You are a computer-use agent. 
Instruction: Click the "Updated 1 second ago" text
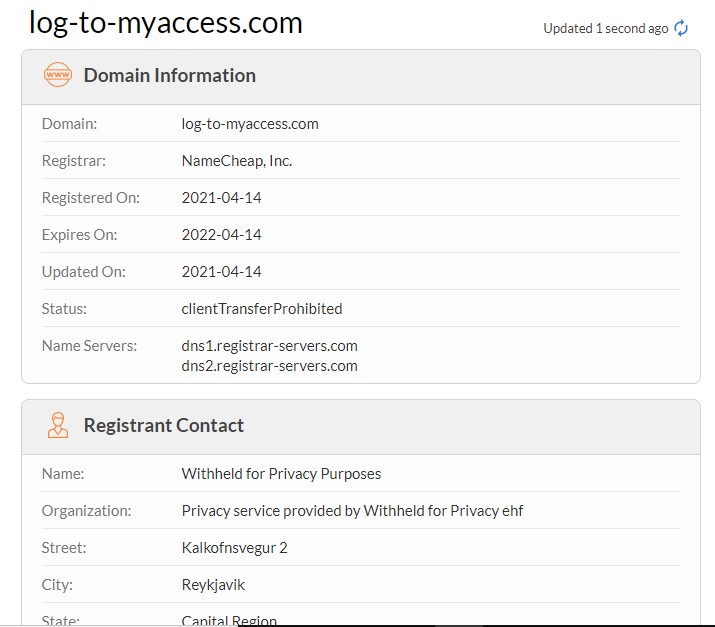click(x=605, y=28)
